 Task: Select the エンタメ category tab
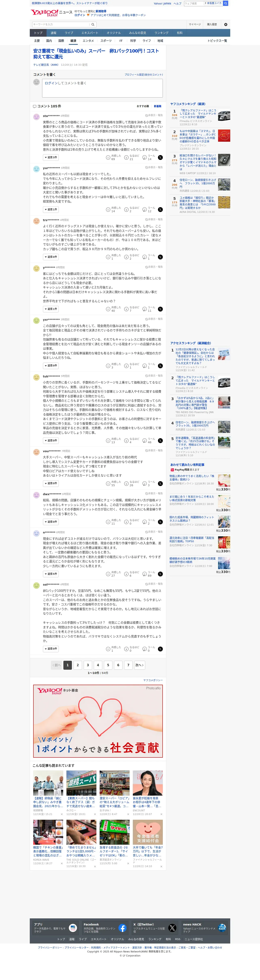[x=88, y=41]
